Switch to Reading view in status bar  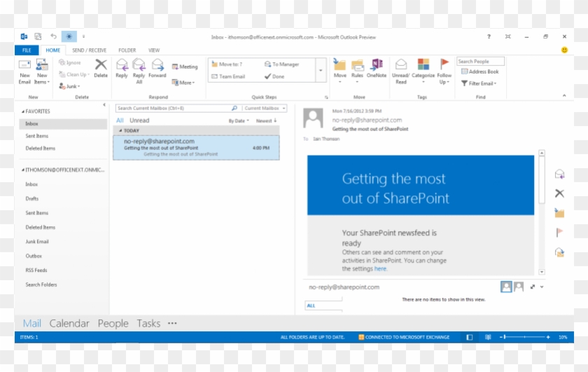tap(488, 337)
